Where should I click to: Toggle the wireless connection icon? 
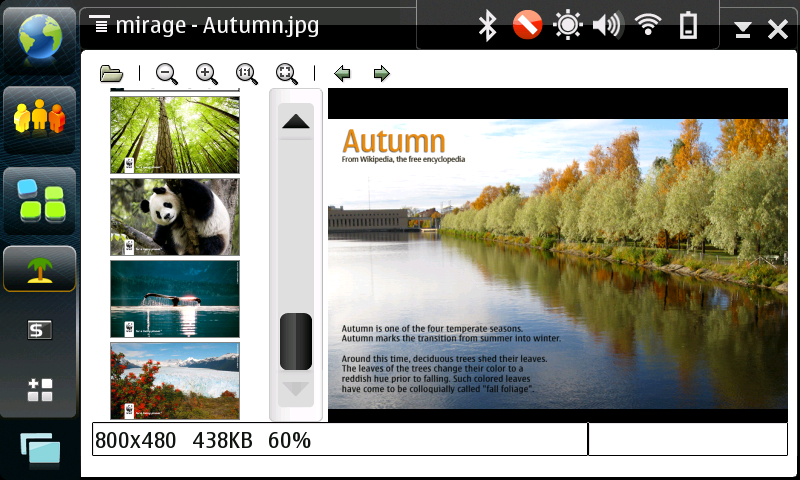pos(648,26)
